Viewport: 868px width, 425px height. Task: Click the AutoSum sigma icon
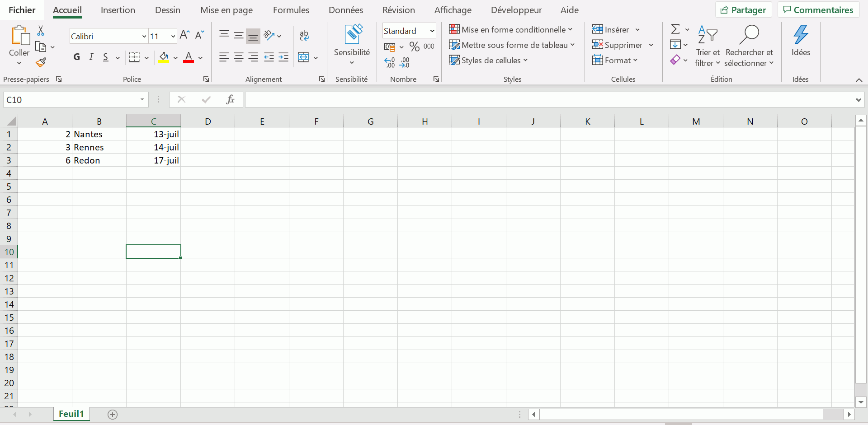click(x=675, y=29)
